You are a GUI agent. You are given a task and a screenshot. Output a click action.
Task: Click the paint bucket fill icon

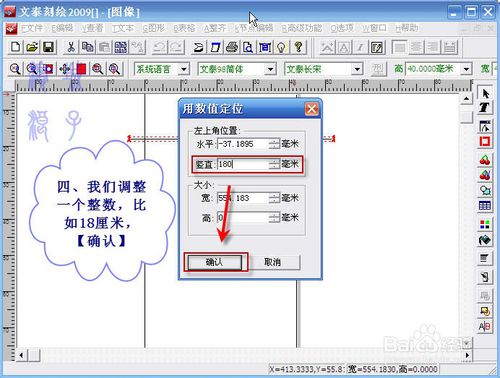tap(485, 240)
